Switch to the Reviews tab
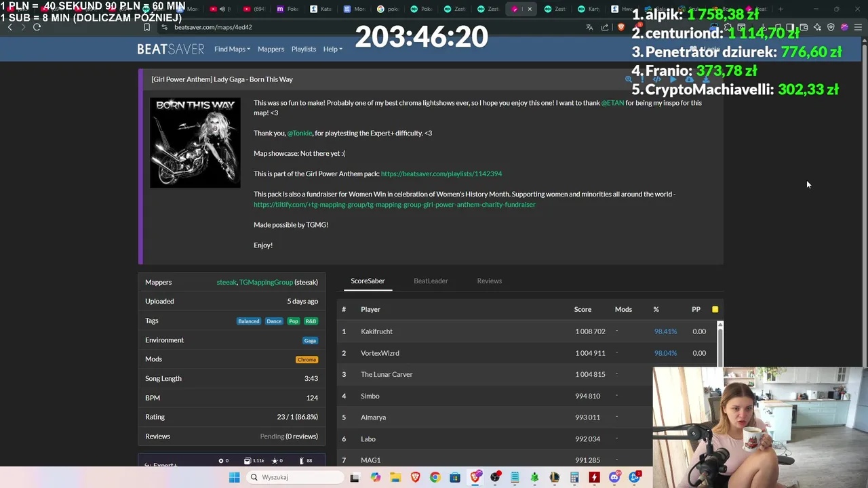This screenshot has width=868, height=488. point(489,281)
